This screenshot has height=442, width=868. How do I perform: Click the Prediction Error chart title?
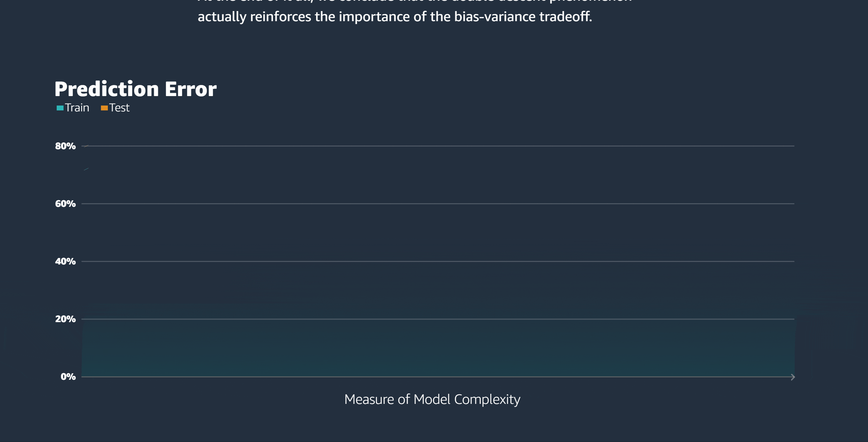click(136, 89)
